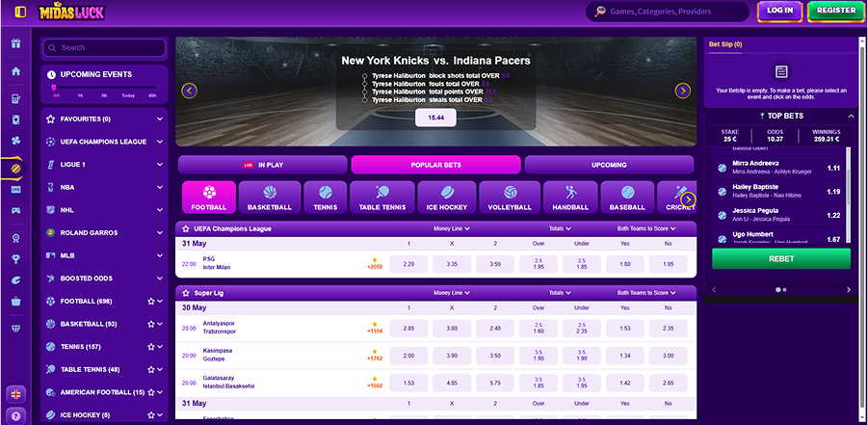This screenshot has width=868, height=425.
Task: Open Money Line dropdown for UEFA Champions League
Action: tap(452, 228)
